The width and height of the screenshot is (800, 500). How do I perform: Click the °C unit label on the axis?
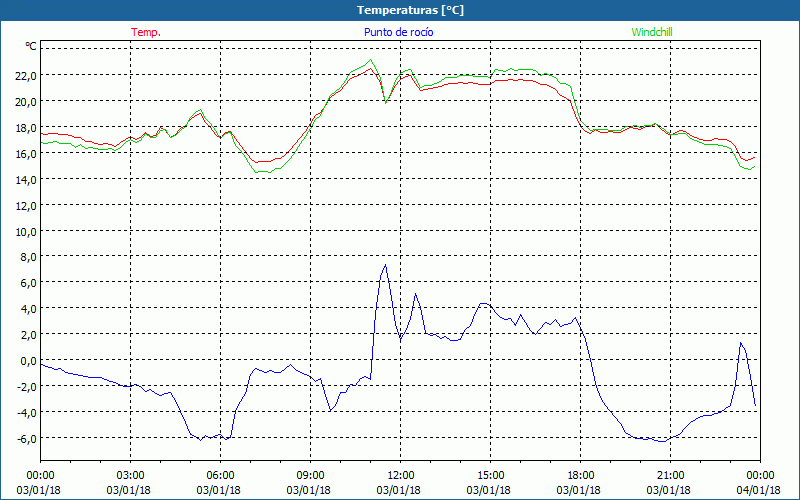click(31, 46)
